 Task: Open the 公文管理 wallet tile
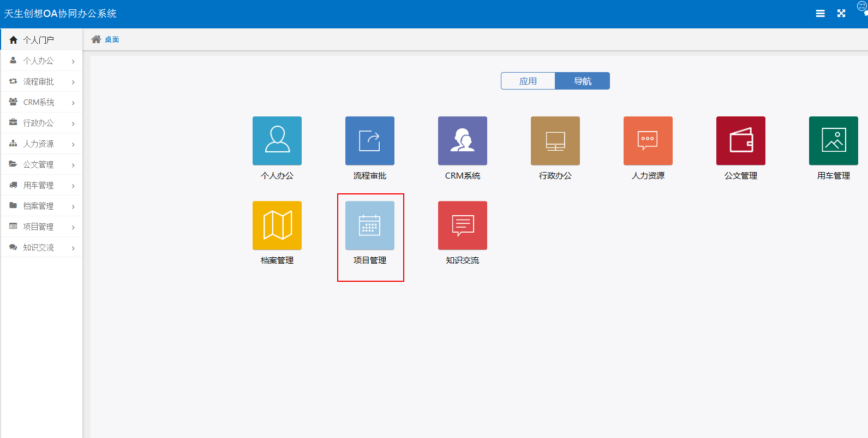(741, 141)
